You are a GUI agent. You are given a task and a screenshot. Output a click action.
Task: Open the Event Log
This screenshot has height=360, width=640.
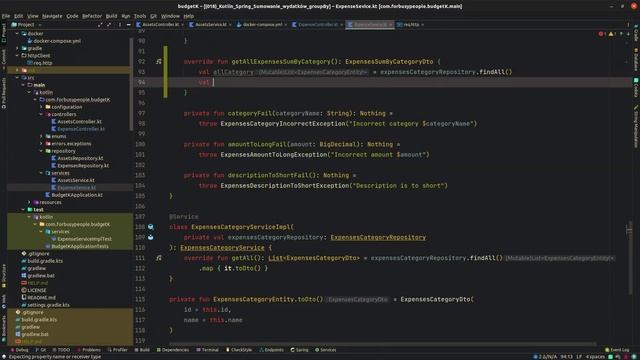pyautogui.click(x=617, y=350)
